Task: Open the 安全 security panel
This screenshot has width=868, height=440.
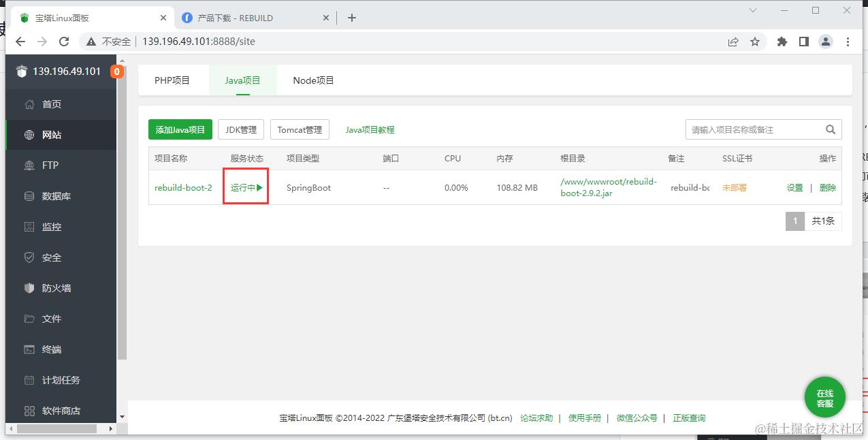Action: tap(51, 257)
